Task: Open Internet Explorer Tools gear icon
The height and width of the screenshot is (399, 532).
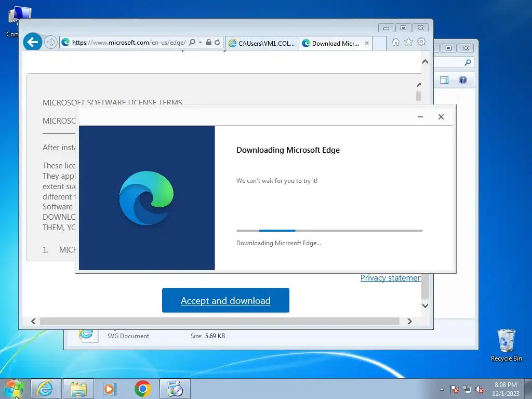Action: pos(421,42)
